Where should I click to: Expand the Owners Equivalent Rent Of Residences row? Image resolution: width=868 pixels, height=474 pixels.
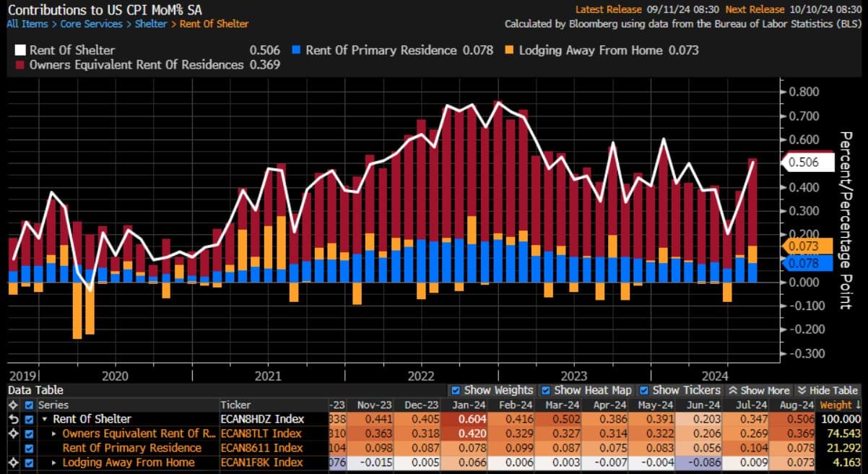pos(55,434)
